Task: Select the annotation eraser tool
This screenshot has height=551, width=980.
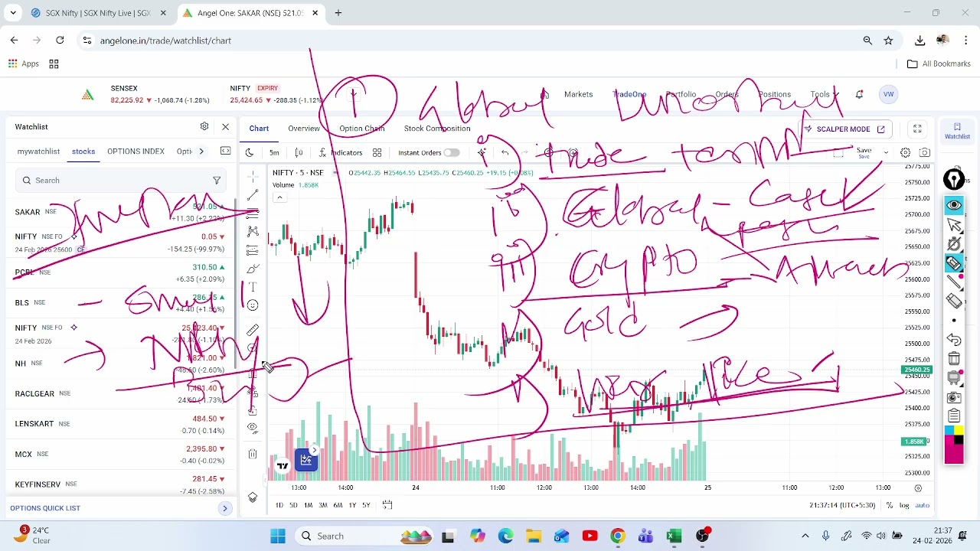Action: coord(954,301)
